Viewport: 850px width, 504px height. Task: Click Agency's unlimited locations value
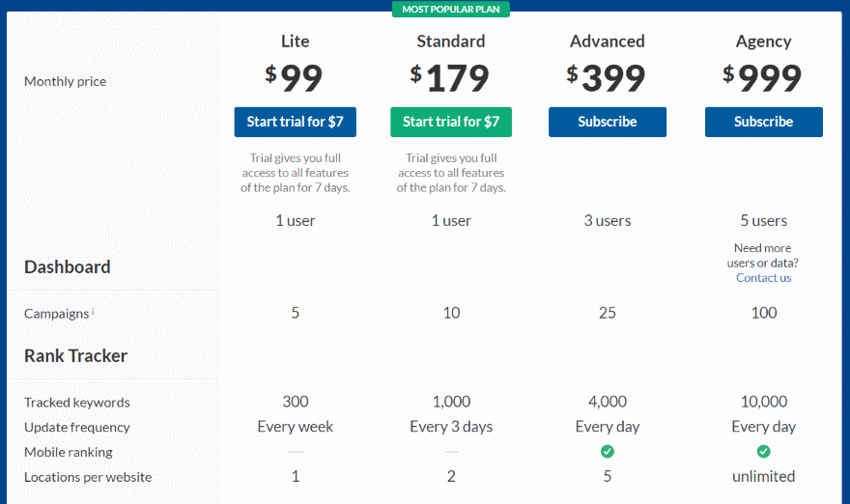pos(763,476)
